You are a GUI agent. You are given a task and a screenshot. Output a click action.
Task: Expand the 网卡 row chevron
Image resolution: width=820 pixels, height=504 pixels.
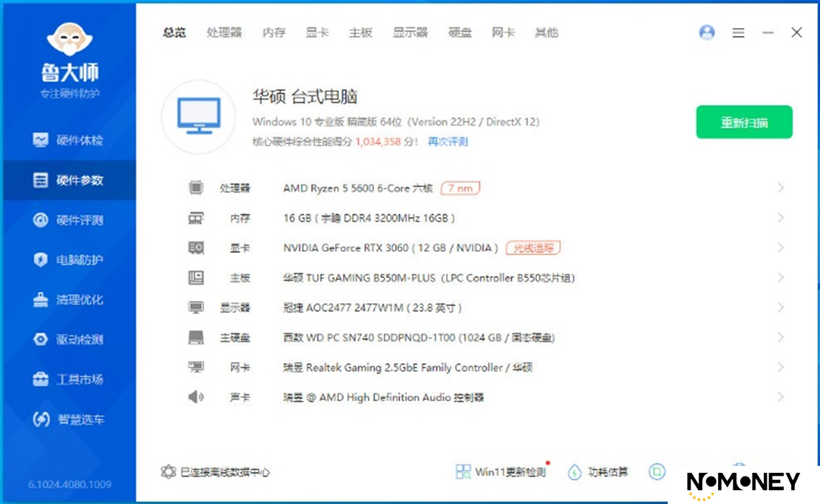[x=780, y=367]
